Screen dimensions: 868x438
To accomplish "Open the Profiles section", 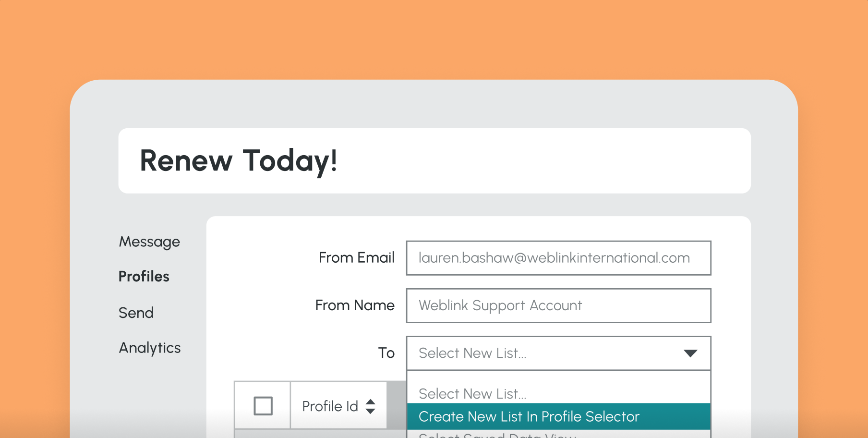I will click(144, 277).
